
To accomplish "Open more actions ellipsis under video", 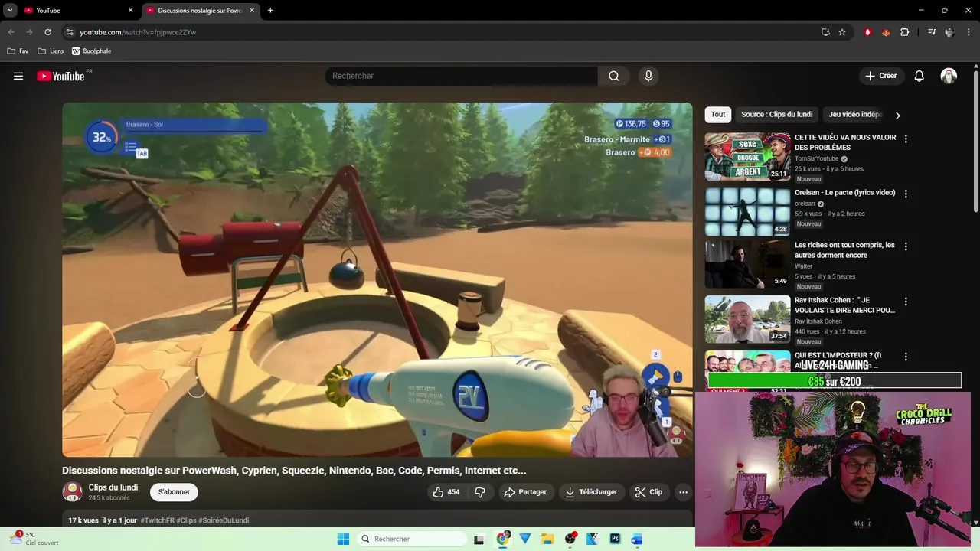I will pos(684,492).
